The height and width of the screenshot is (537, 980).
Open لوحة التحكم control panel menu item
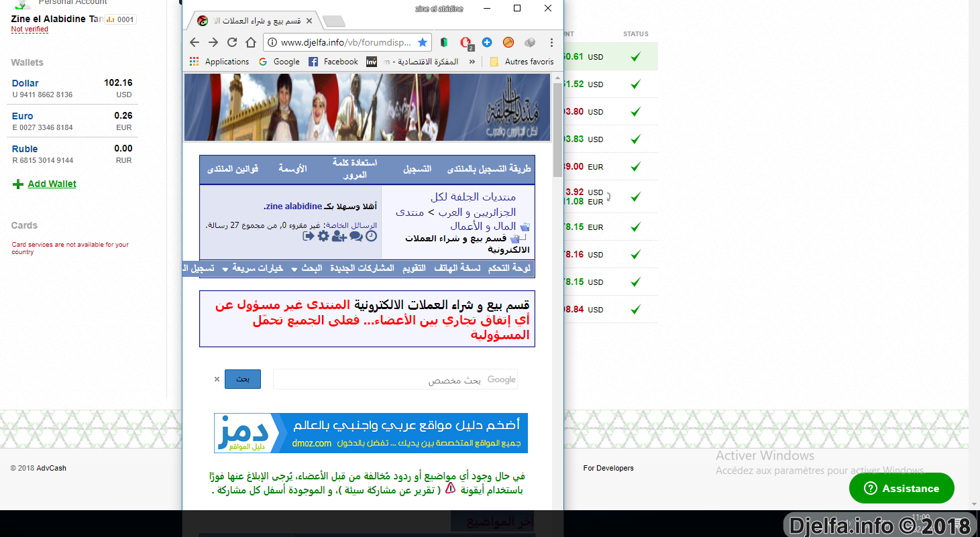coord(509,268)
